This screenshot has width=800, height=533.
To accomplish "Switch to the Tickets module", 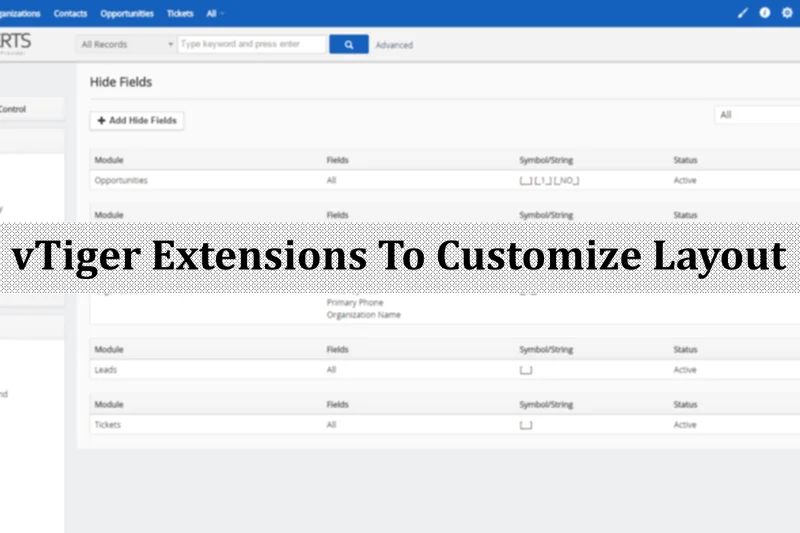I will coord(180,13).
